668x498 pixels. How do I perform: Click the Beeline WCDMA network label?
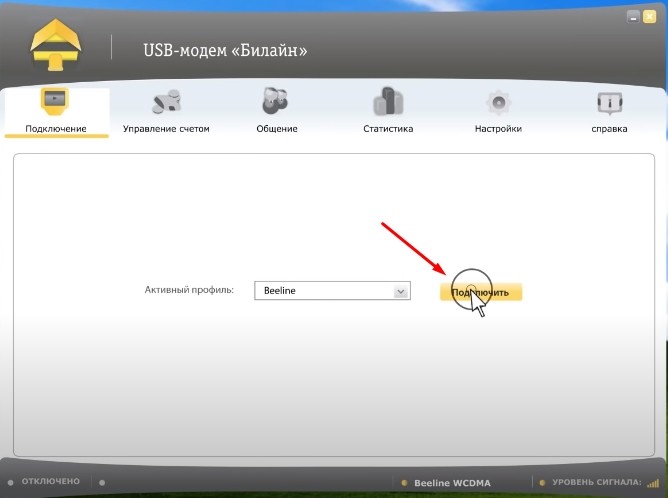(x=452, y=483)
